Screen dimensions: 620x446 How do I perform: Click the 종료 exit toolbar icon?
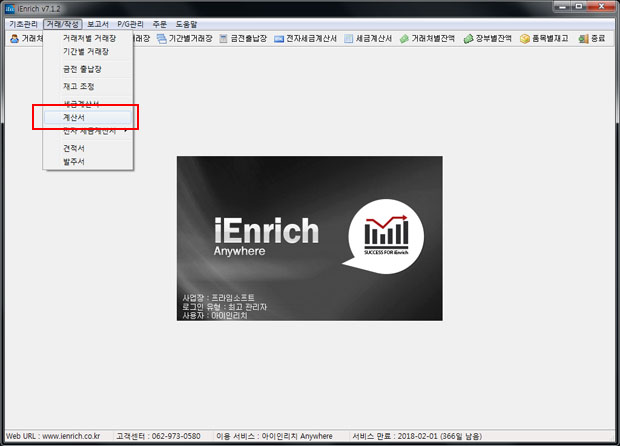point(592,39)
